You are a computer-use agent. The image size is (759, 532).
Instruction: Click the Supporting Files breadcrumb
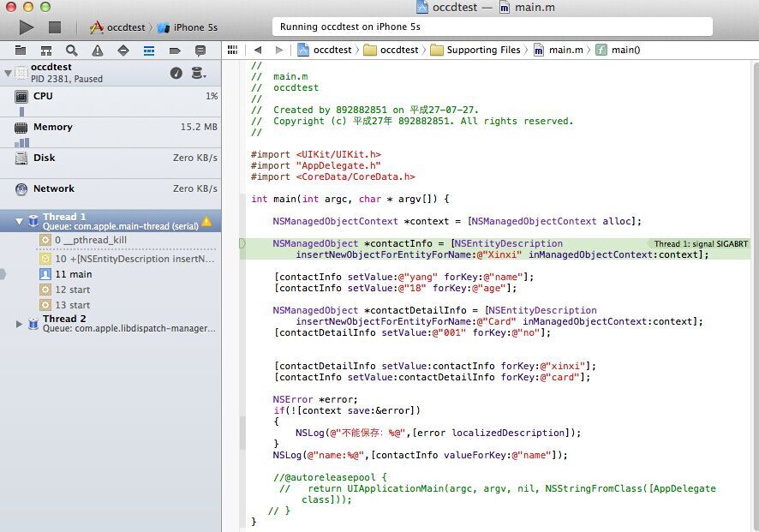click(475, 50)
